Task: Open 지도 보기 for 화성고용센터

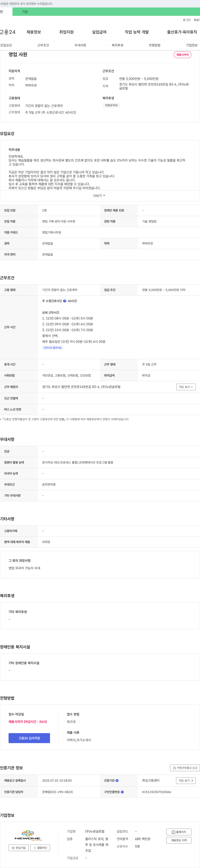Action: pos(186,780)
